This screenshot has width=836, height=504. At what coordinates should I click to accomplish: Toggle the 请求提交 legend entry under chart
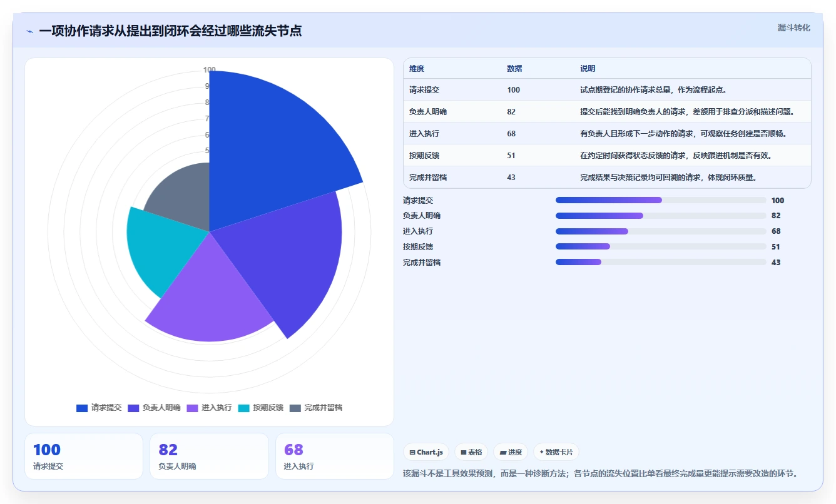(x=99, y=408)
